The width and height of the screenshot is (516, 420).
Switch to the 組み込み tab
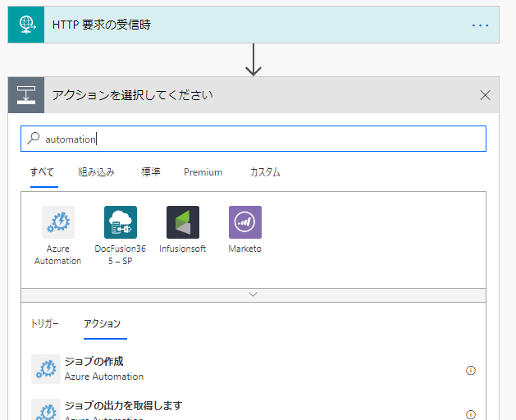coord(96,171)
